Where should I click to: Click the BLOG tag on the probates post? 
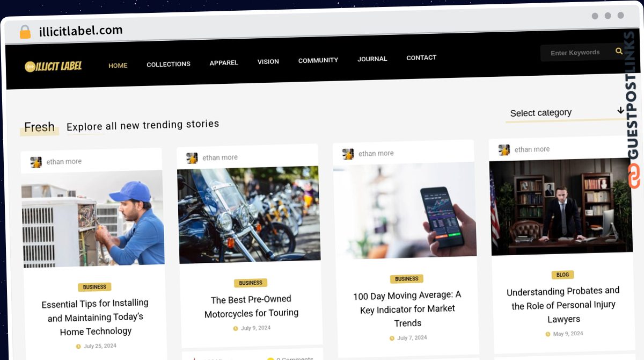(562, 275)
